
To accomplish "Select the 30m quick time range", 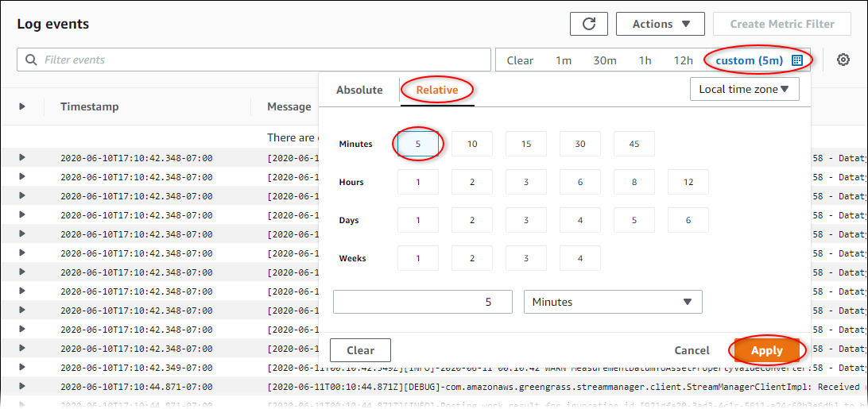I will [604, 60].
